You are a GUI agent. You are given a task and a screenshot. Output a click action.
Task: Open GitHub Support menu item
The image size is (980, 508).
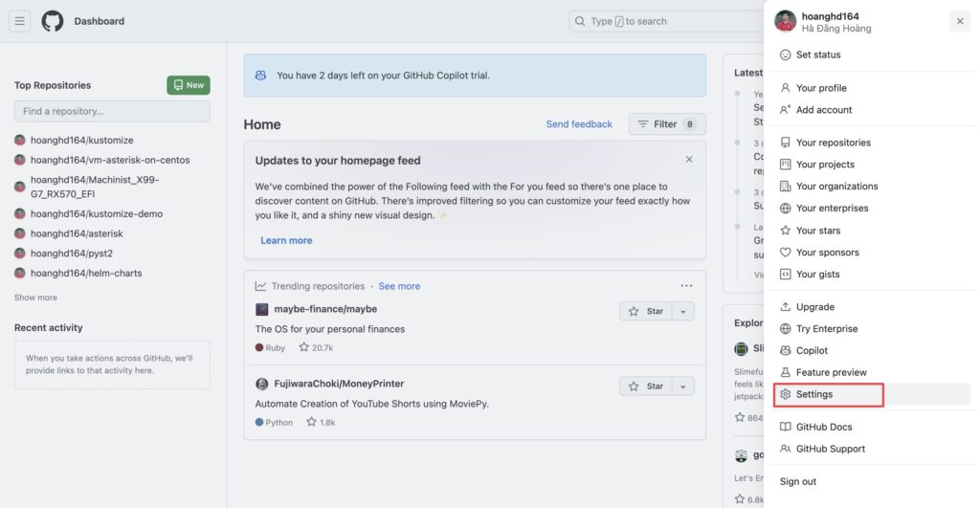tap(872, 449)
